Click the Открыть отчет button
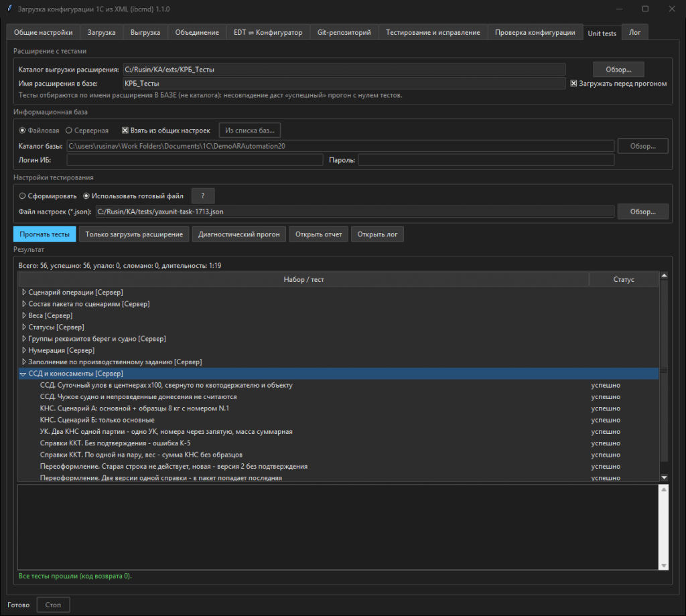The image size is (686, 616). point(318,234)
